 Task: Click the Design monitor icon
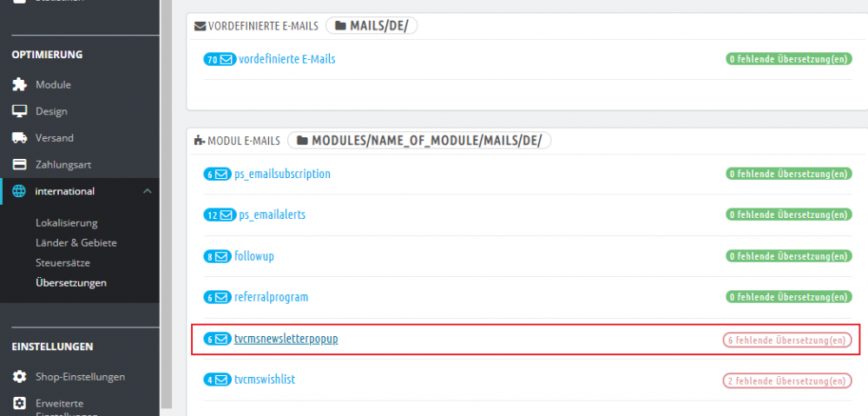pyautogui.click(x=19, y=111)
